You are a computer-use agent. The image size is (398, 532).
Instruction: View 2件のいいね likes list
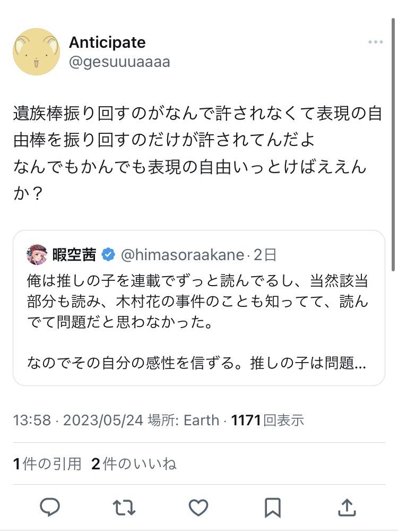pos(134,464)
